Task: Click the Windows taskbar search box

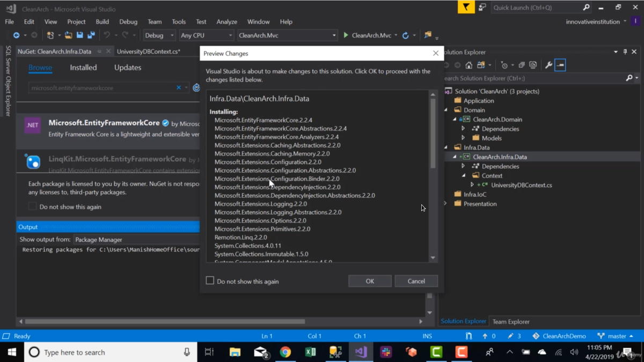Action: 111,352
